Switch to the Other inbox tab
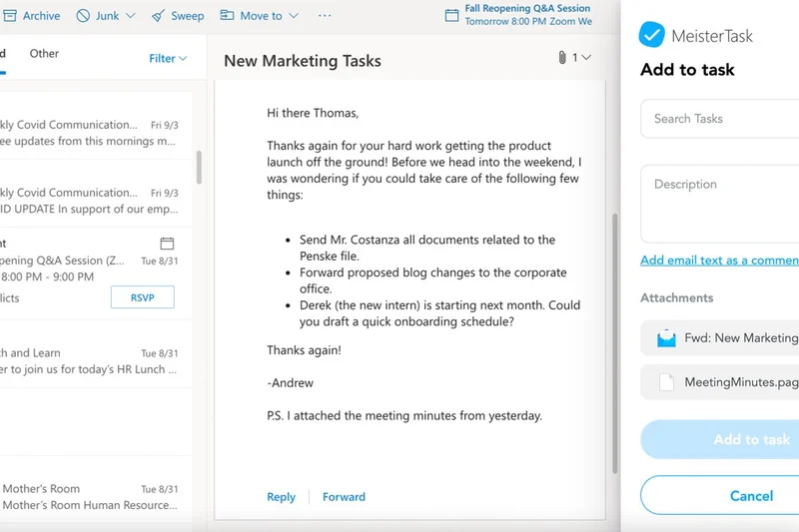The image size is (799, 532). click(44, 54)
